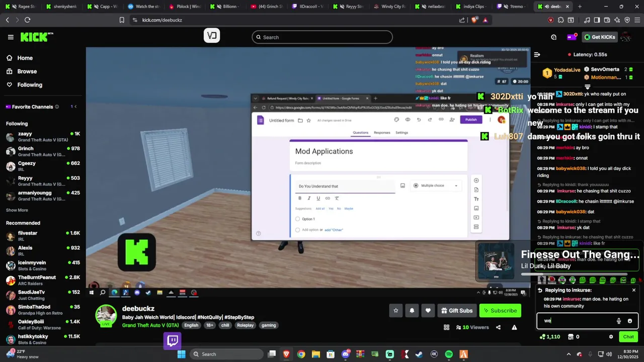Open Steam from Windows taskbar
The image size is (644, 362).
[419, 354]
